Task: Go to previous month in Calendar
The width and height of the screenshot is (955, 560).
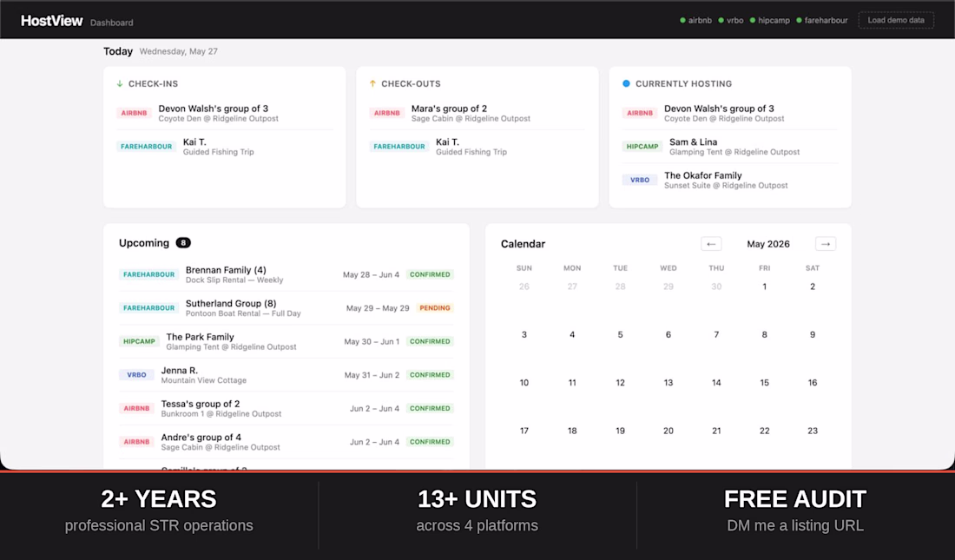Action: 711,244
